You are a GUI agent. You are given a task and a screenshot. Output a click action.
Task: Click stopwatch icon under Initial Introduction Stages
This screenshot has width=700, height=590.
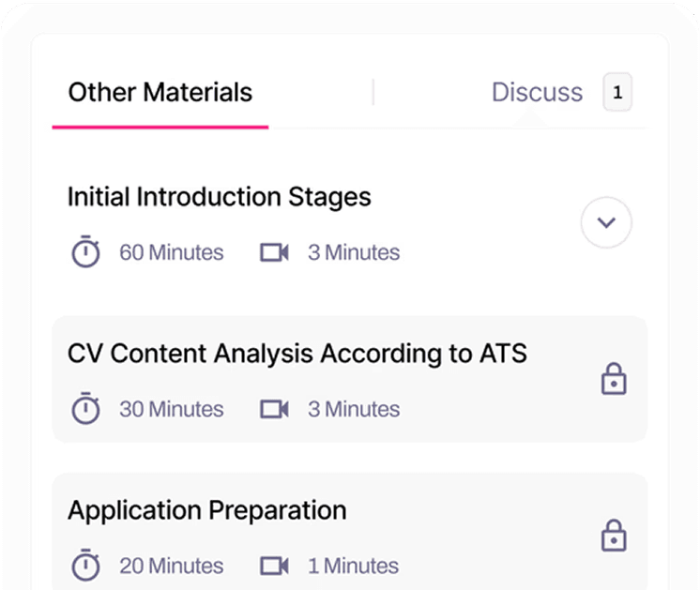pyautogui.click(x=85, y=252)
